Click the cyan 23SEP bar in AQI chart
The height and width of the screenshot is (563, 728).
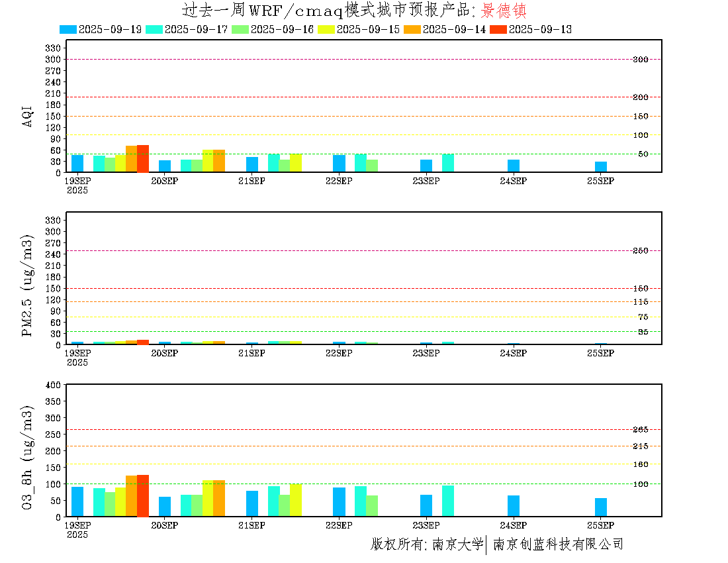tap(448, 163)
